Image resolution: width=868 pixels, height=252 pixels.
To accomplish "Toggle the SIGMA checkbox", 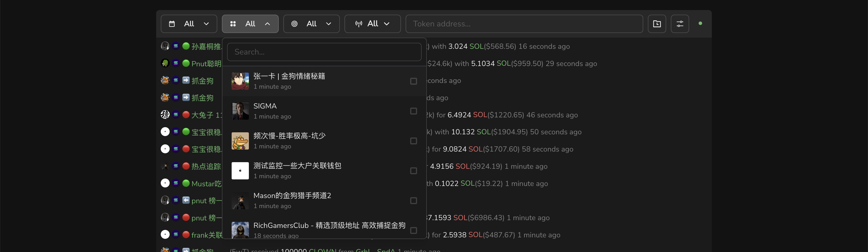I will click(413, 111).
